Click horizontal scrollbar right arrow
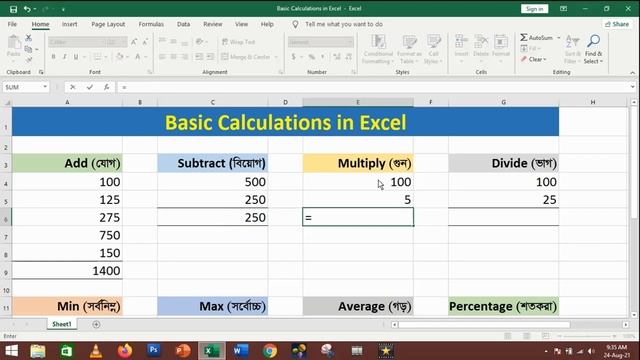 click(x=626, y=324)
